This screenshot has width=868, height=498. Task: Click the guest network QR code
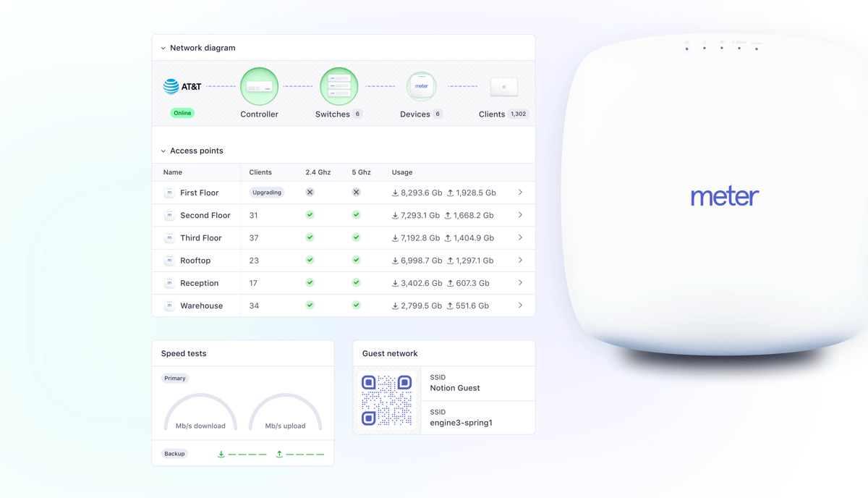pos(387,399)
